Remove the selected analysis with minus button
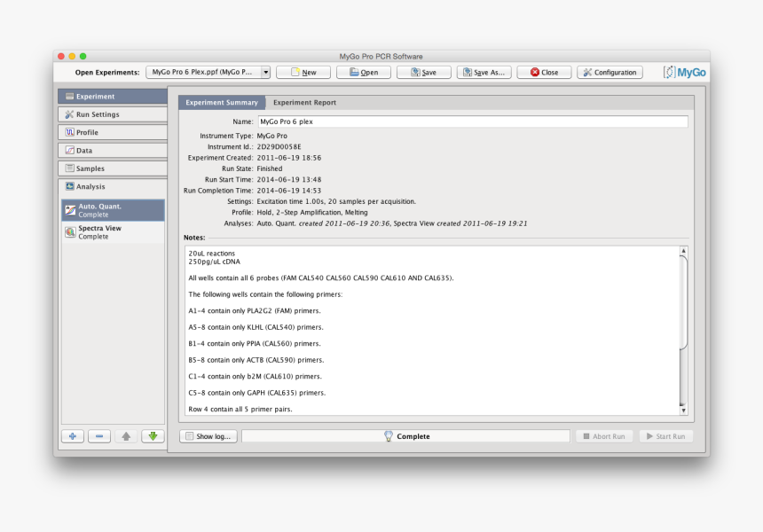Screen dimensions: 763x532 [x=99, y=436]
